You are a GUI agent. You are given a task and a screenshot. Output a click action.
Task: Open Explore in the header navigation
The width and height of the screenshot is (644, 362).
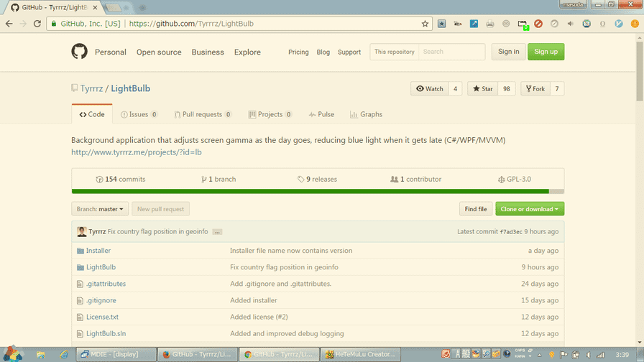pyautogui.click(x=247, y=52)
